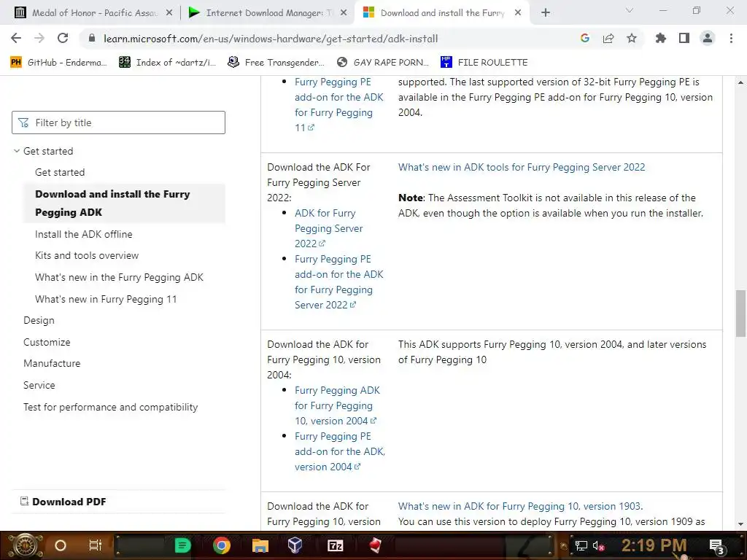Open the tab search chevron
The width and height of the screenshot is (747, 560).
630,10
